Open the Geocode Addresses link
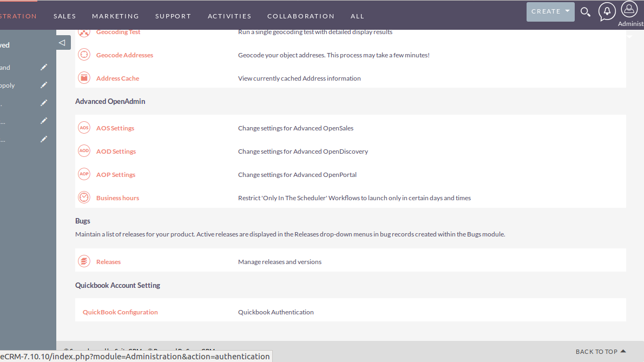Screen dimensions: 644x362 124,55
